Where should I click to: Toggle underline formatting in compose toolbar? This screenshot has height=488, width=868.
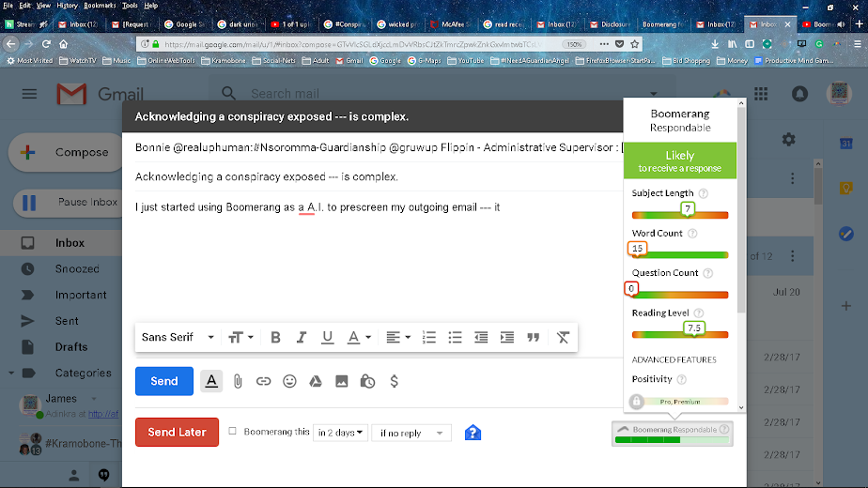tap(327, 337)
